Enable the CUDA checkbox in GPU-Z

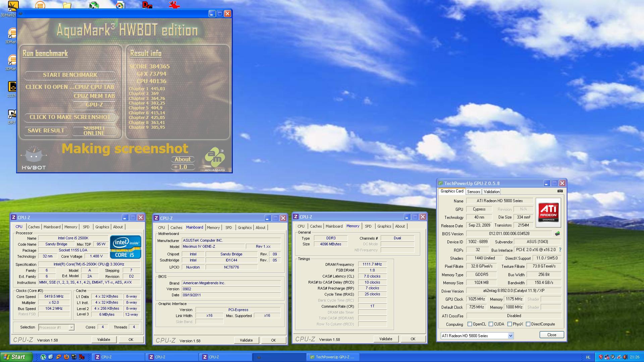[x=491, y=324]
